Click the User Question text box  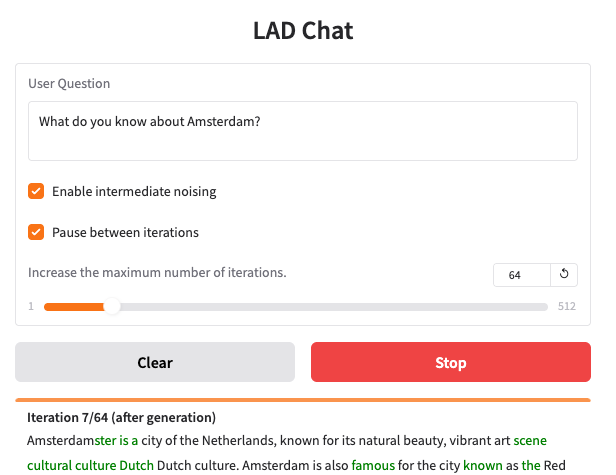coord(303,131)
